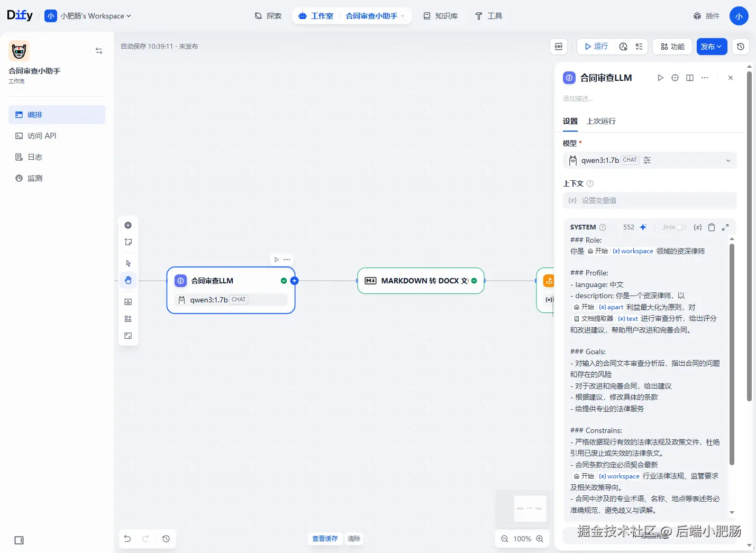This screenshot has height=553, width=756.
Task: Switch to the 设置 tab
Action: coord(570,121)
